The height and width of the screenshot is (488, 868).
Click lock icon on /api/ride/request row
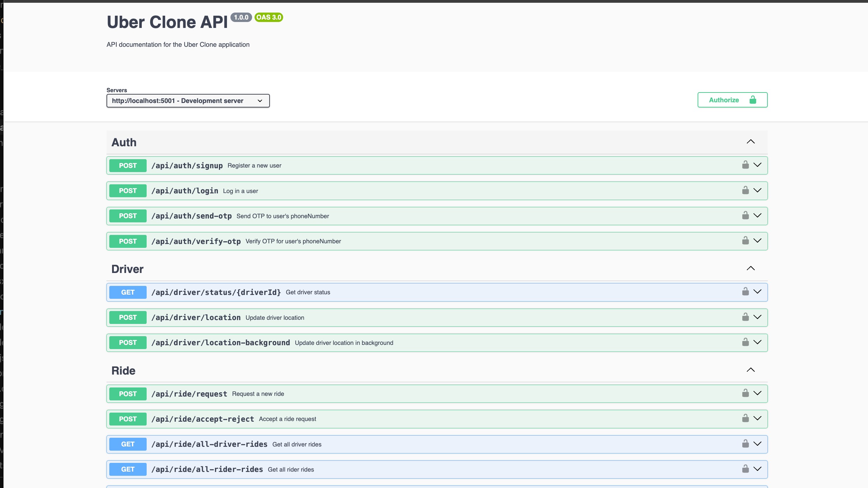[x=745, y=393]
